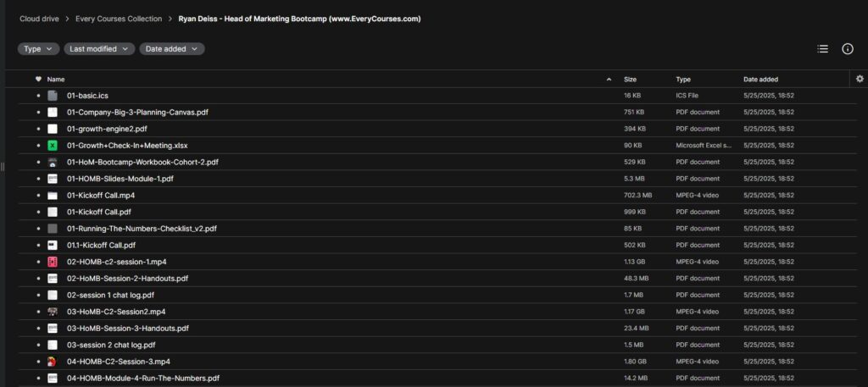Open the info panel icon
The width and height of the screenshot is (868, 387).
click(x=848, y=49)
